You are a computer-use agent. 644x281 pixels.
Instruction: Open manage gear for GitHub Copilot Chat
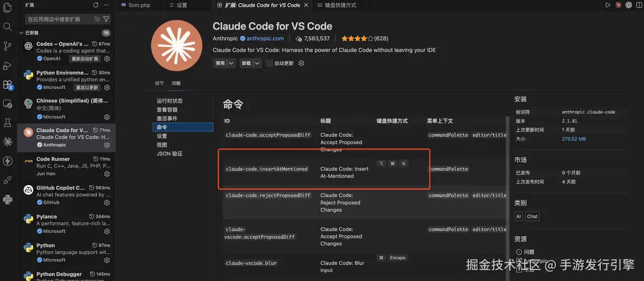coord(107,203)
